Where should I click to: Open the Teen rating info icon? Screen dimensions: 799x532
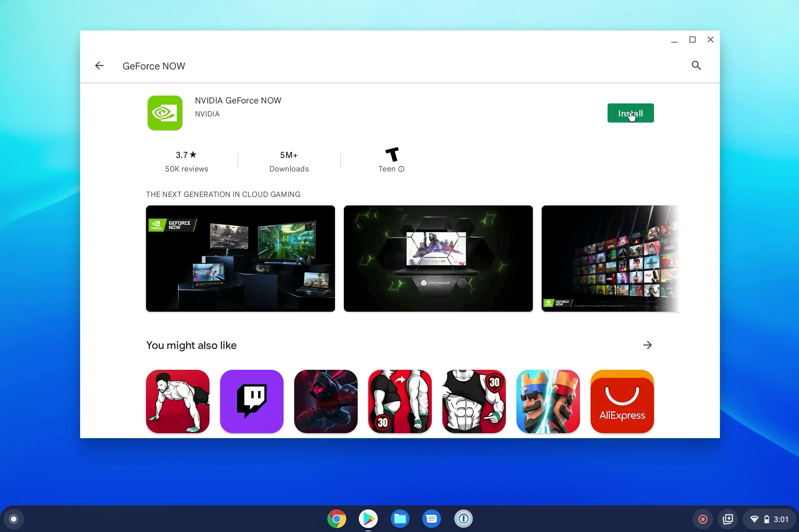click(x=401, y=169)
